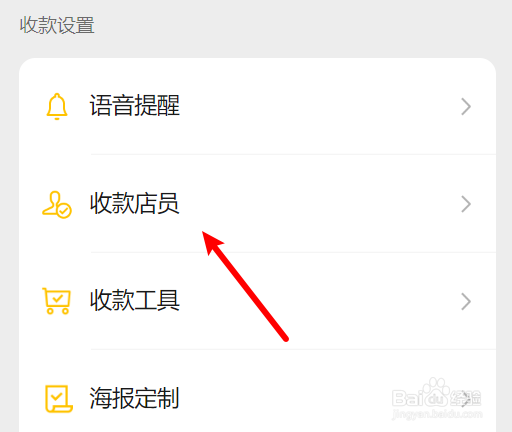Viewport: 512px width, 432px height.
Task: Expand 收款店员 via its right chevron
Action: [x=466, y=204]
